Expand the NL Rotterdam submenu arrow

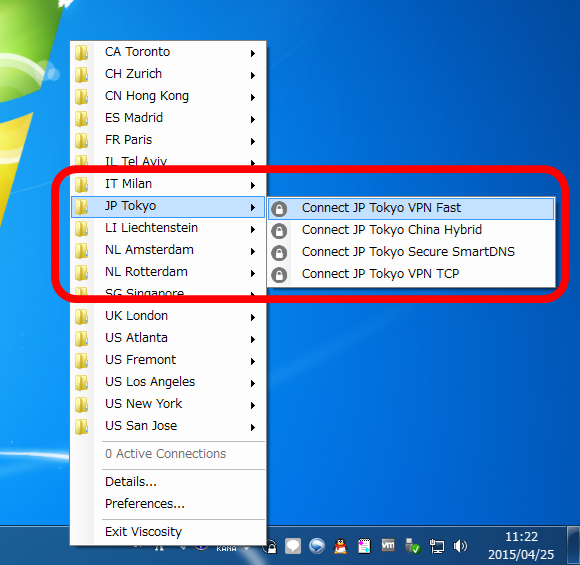coord(253,273)
